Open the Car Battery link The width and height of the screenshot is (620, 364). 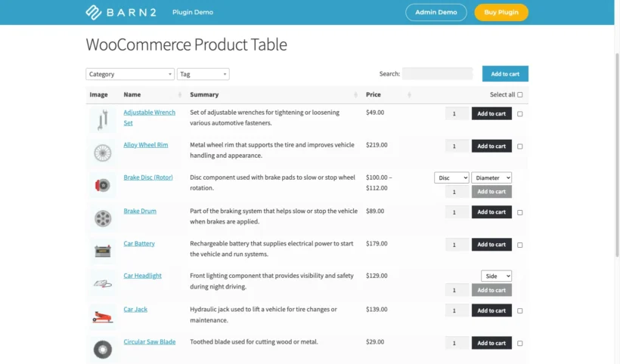139,244
